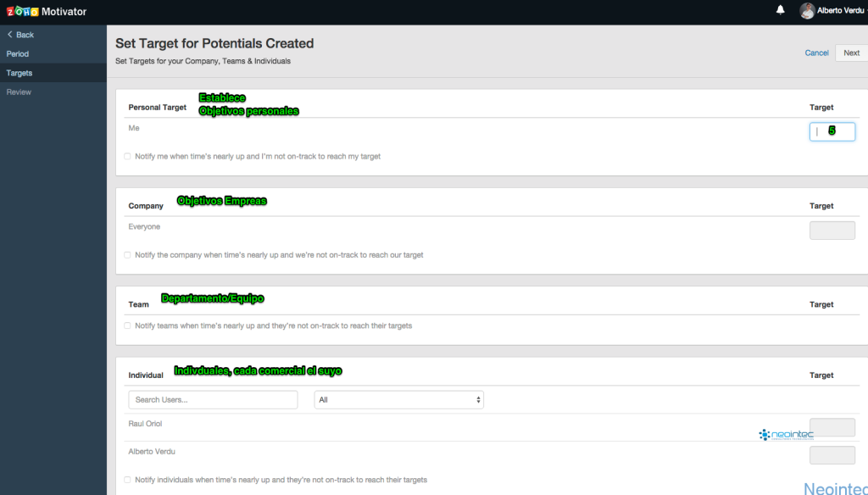The height and width of the screenshot is (495, 868).
Task: Focus the personal target field for Me
Action: (832, 131)
